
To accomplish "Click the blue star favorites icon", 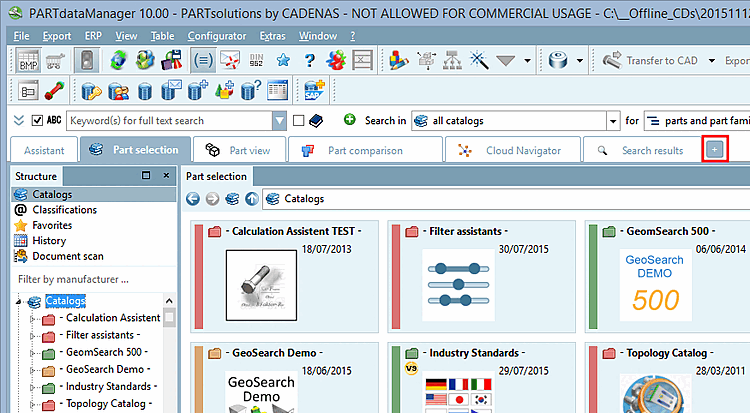I will pos(283,60).
